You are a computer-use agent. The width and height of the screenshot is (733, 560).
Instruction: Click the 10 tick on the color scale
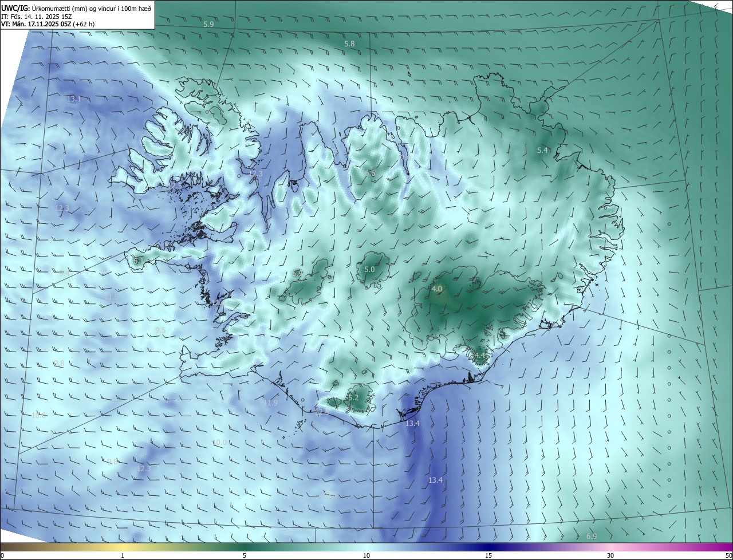tap(366, 555)
